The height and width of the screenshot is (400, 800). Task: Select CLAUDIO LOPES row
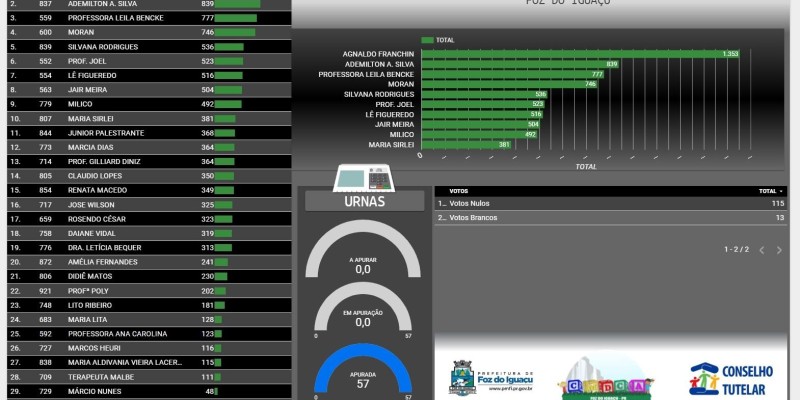click(149, 176)
